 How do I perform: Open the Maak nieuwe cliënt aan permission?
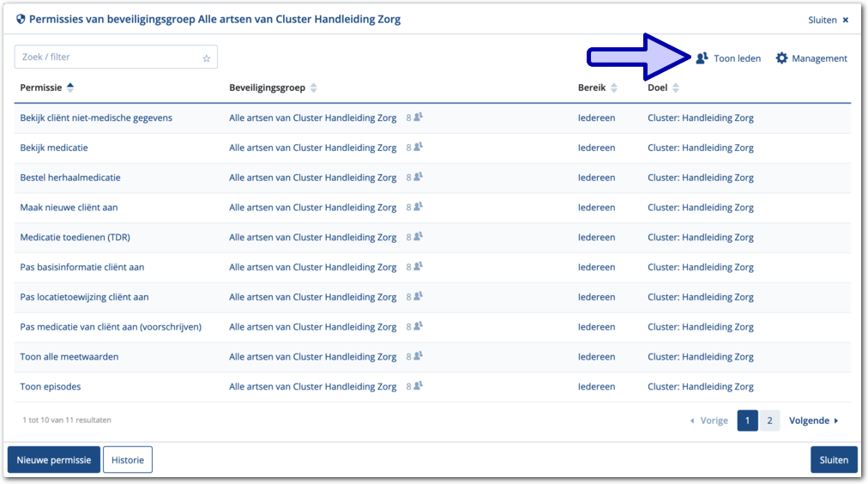coord(69,208)
